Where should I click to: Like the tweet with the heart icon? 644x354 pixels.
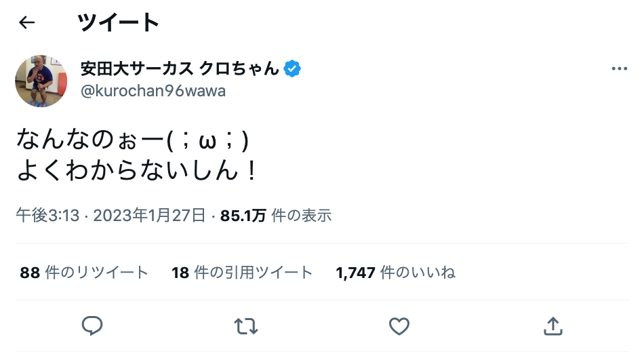[399, 326]
